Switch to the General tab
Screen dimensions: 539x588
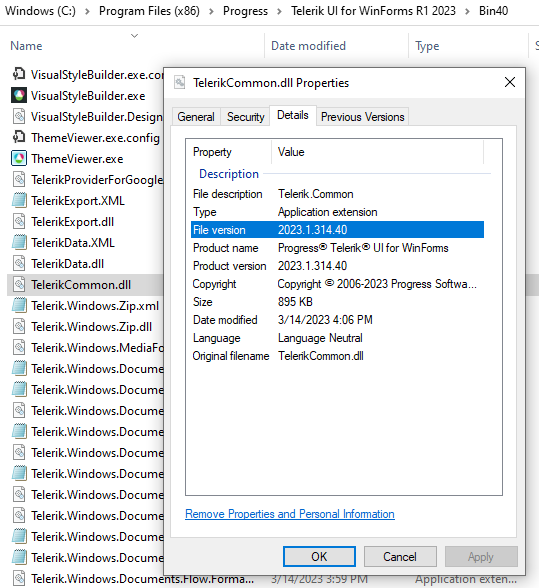click(196, 117)
